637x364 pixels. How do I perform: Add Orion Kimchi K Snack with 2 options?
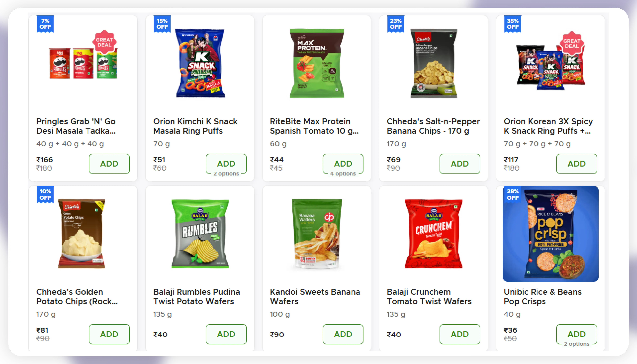pyautogui.click(x=226, y=164)
